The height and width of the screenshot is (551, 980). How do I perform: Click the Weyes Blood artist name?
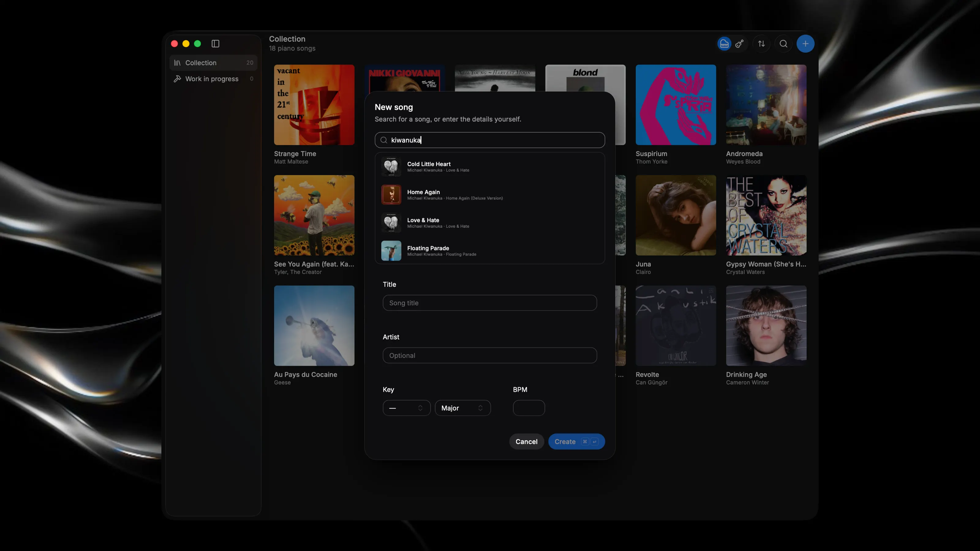[743, 162]
